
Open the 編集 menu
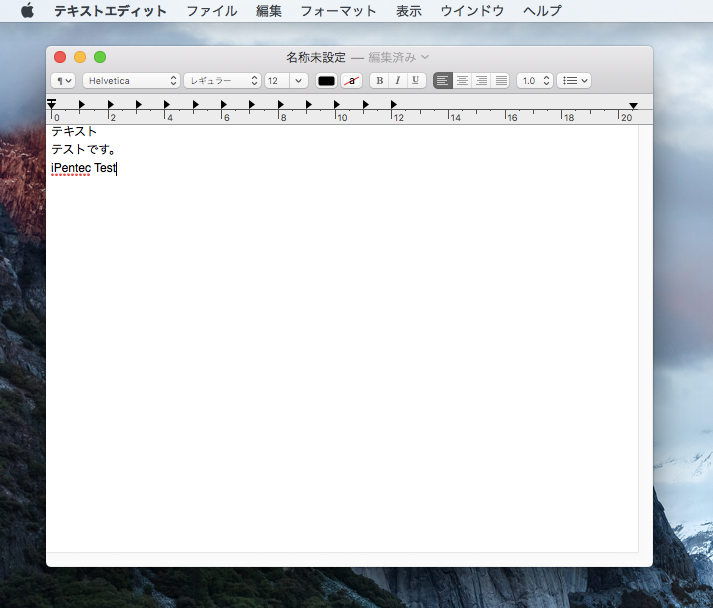tap(269, 10)
